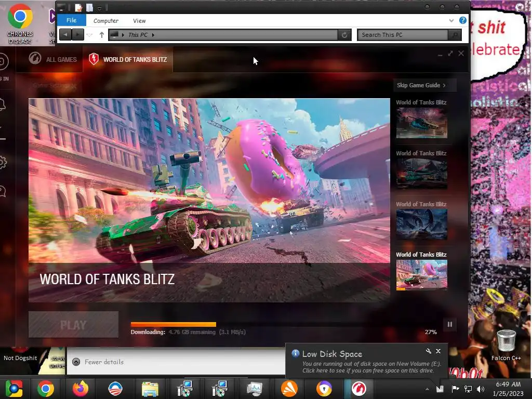
Task: Select first World of Tanks Blitz thumbnail
Action: point(421,123)
